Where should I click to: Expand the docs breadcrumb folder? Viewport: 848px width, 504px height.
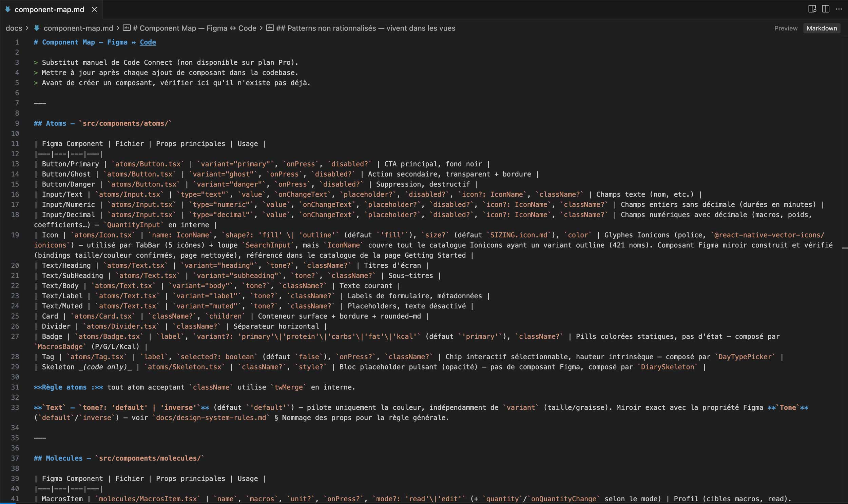(x=14, y=28)
